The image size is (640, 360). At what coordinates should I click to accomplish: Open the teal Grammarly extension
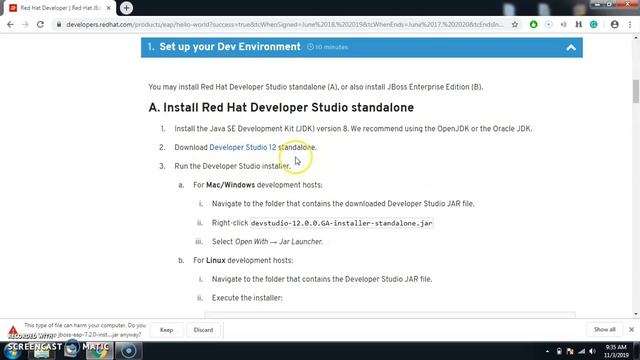pyautogui.click(x=593, y=24)
